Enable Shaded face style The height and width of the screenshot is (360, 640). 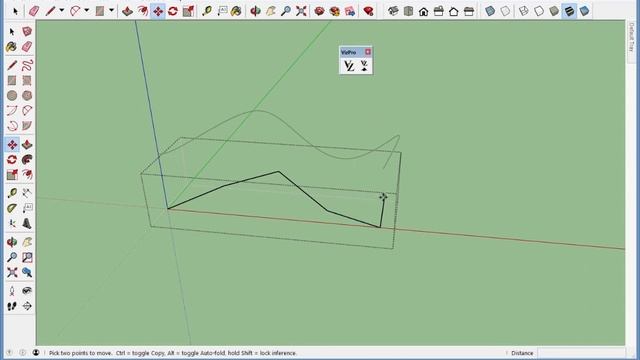tap(554, 11)
